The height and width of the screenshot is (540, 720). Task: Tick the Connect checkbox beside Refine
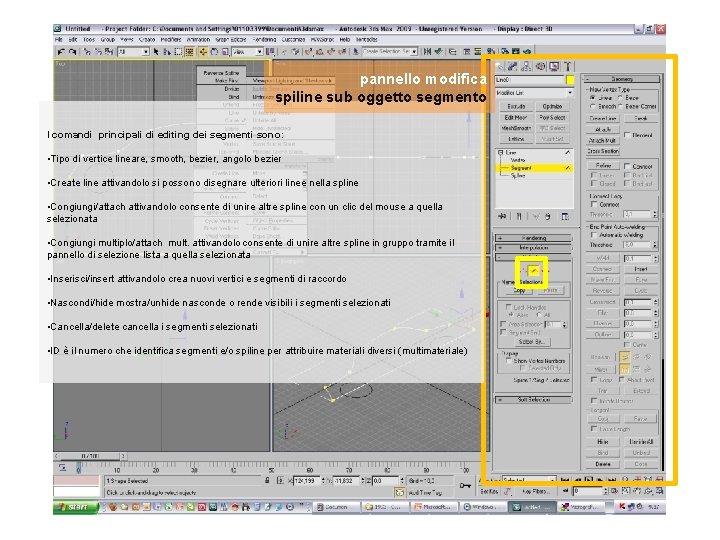click(627, 166)
